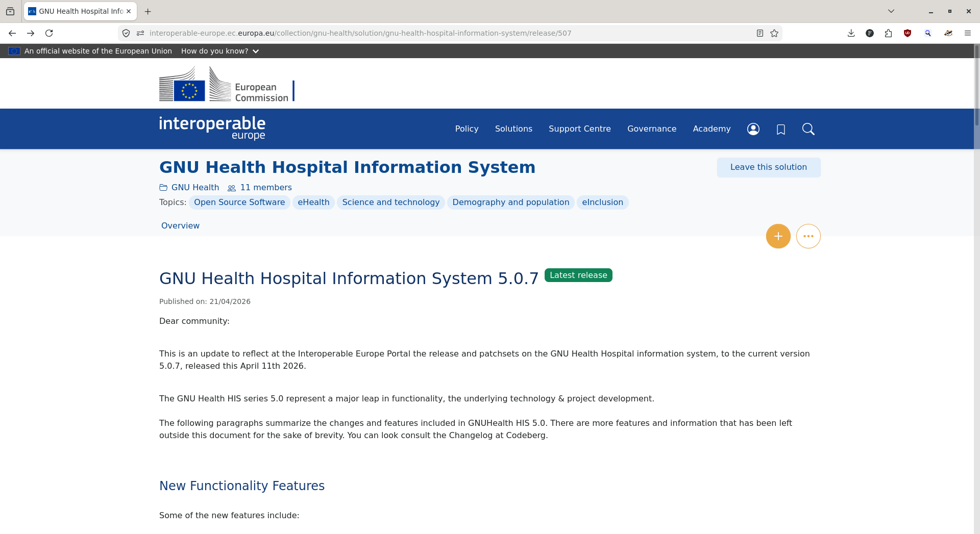Select the Demography and population topic
This screenshot has width=980, height=534.
coord(511,202)
